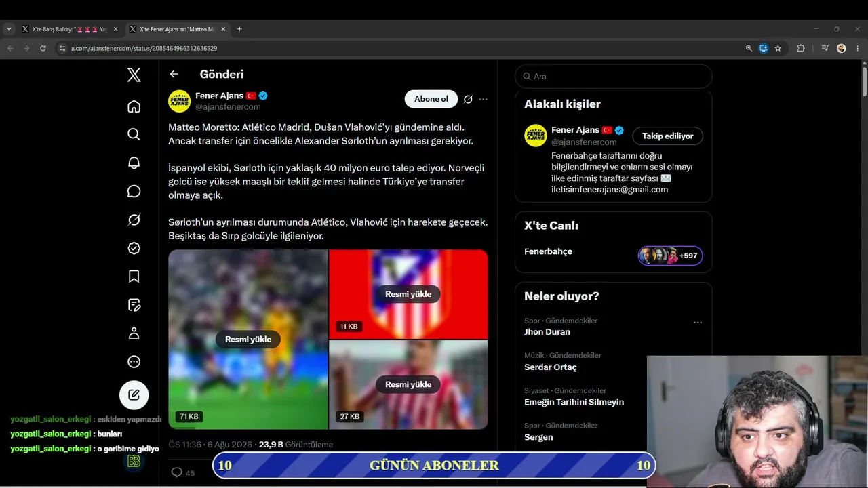Open the Home feed icon in the sidebar

(x=134, y=106)
